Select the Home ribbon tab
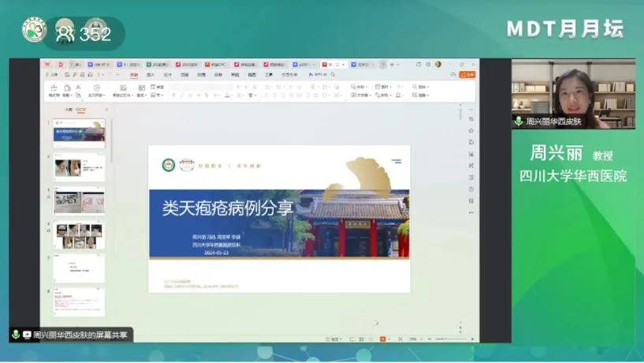Screen dimensions: 644x363 point(134,74)
